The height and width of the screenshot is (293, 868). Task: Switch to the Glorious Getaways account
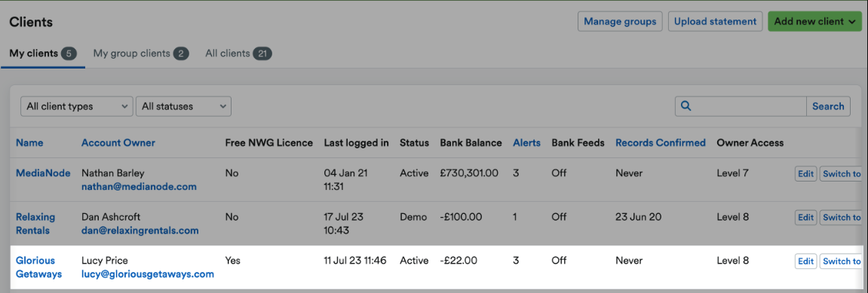point(841,261)
